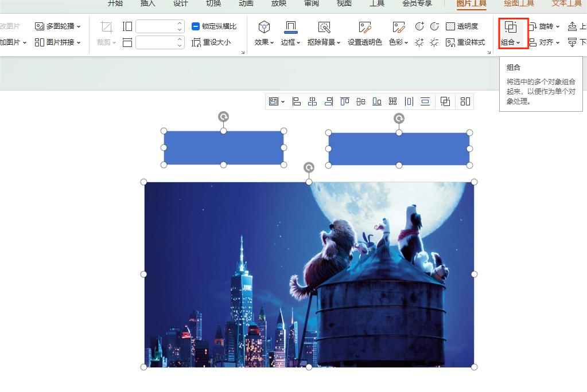Click floating toolbar align top icon
The height and width of the screenshot is (392, 587).
pos(345,101)
